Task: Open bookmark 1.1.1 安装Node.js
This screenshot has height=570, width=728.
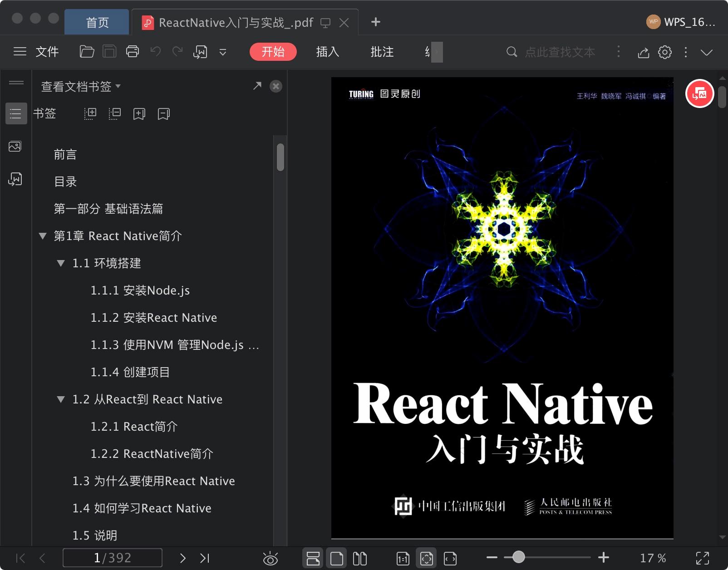Action: 140,290
